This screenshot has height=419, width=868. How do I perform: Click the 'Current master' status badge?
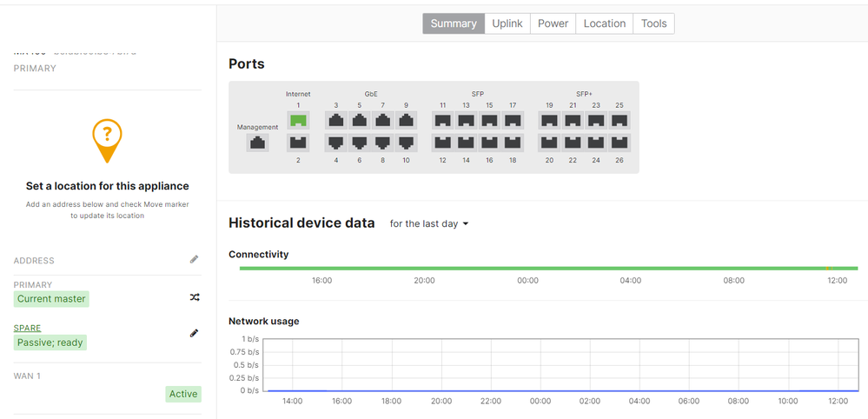pyautogui.click(x=51, y=299)
